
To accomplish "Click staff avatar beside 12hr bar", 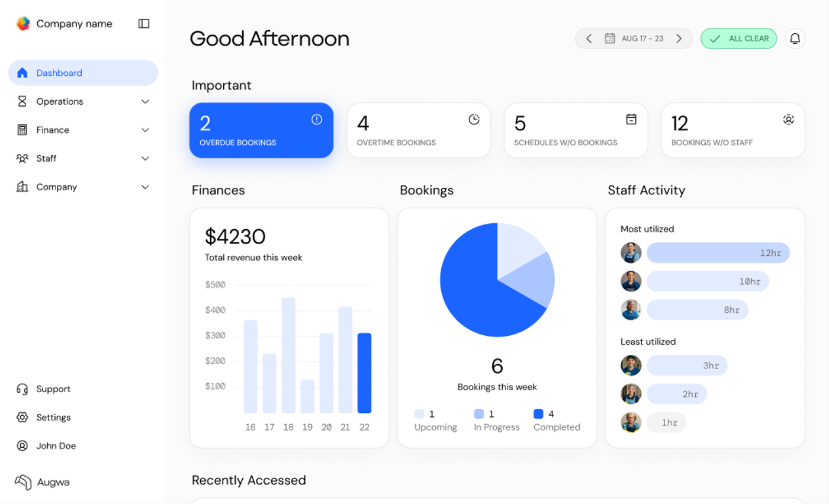I will click(x=631, y=253).
